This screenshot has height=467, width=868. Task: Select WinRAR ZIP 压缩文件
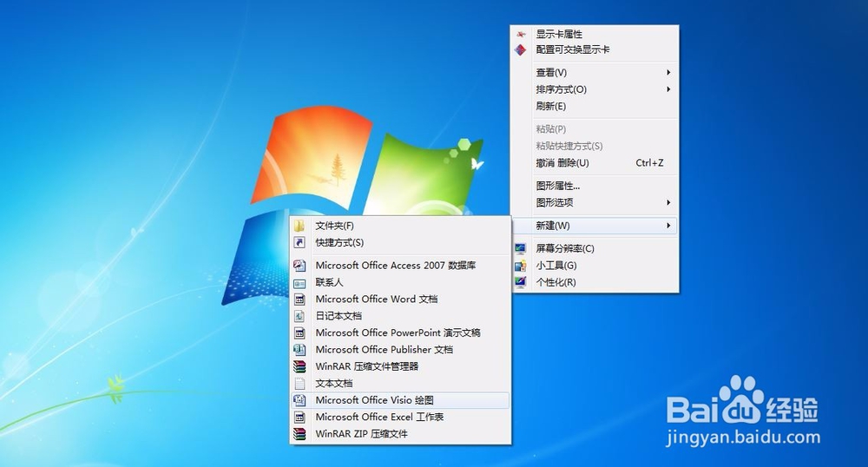(400, 434)
